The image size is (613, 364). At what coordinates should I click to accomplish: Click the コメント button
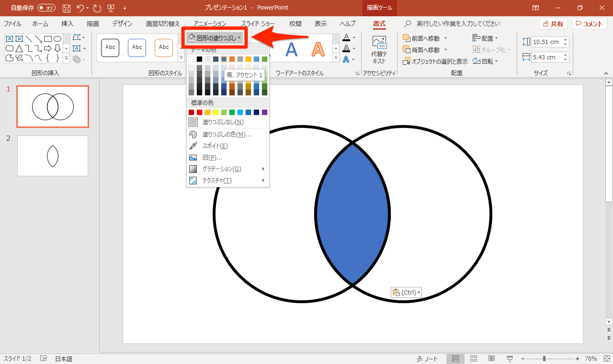coord(590,23)
